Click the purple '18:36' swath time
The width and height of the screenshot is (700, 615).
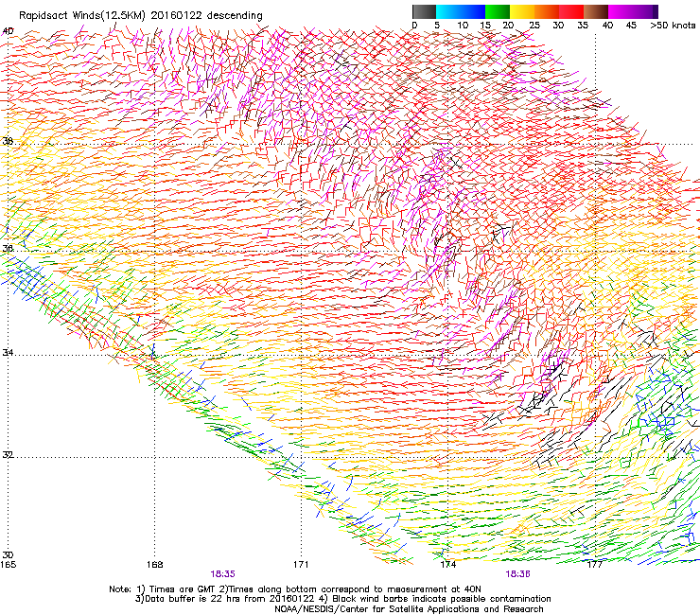pos(517,574)
